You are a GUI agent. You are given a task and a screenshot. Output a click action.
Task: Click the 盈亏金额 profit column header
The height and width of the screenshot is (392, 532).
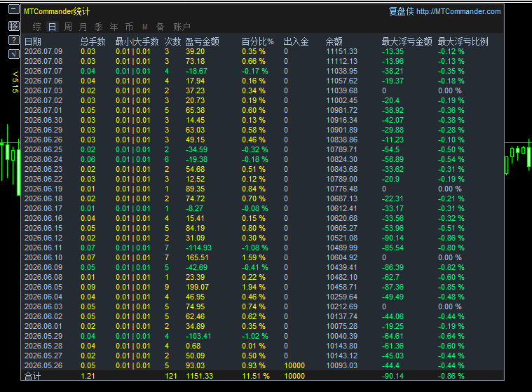pyautogui.click(x=202, y=41)
